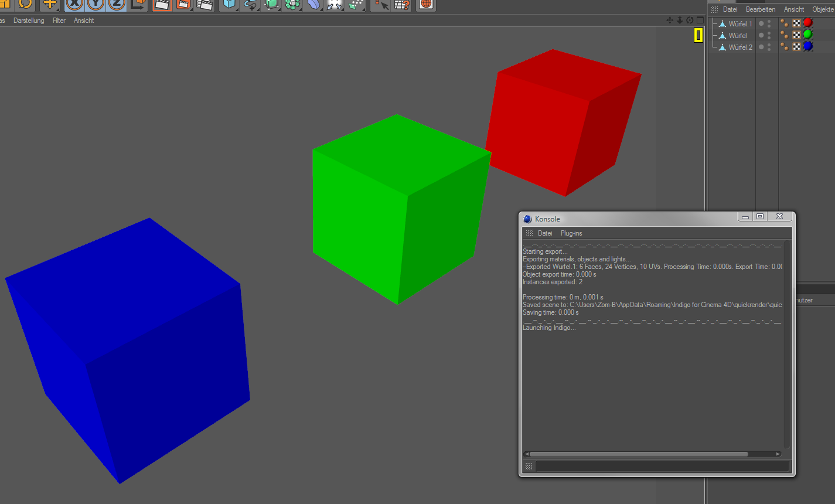Click the render view clapperboard icon
This screenshot has width=835, height=504.
162,5
